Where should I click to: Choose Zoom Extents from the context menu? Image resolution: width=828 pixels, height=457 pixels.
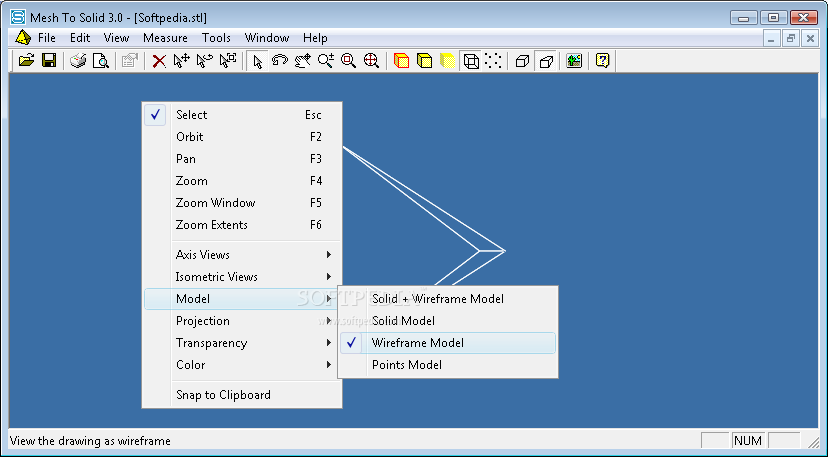click(x=242, y=225)
